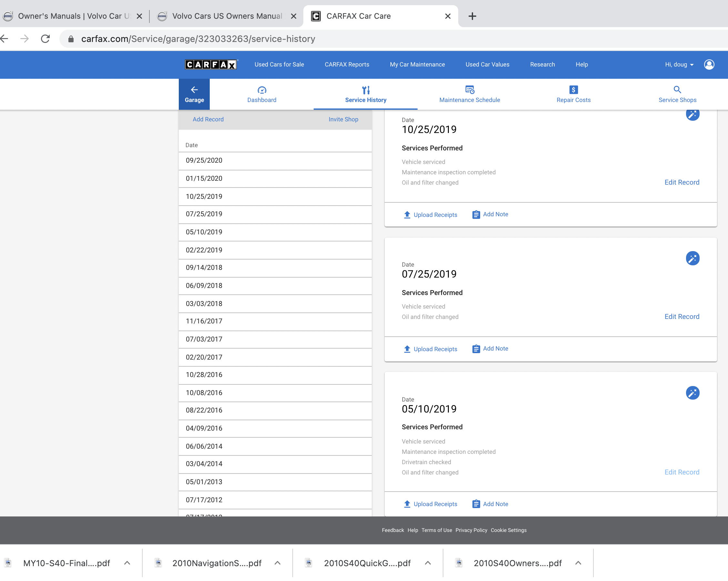Click the magic wand icon on 10/25/2019 record
The image size is (728, 581).
point(693,115)
